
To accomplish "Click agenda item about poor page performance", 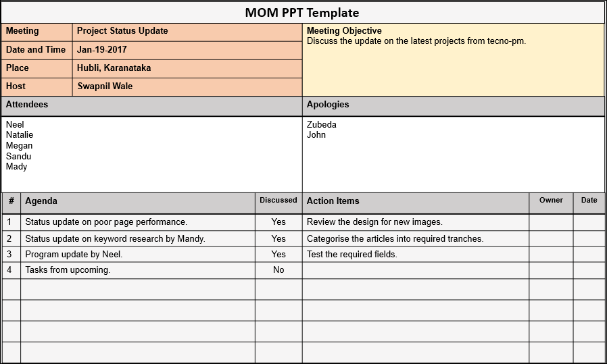I will [106, 222].
